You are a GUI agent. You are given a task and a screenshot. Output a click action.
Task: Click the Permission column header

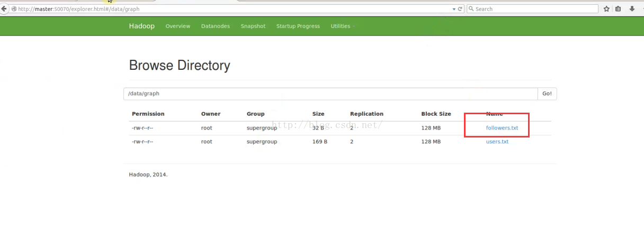(x=148, y=114)
